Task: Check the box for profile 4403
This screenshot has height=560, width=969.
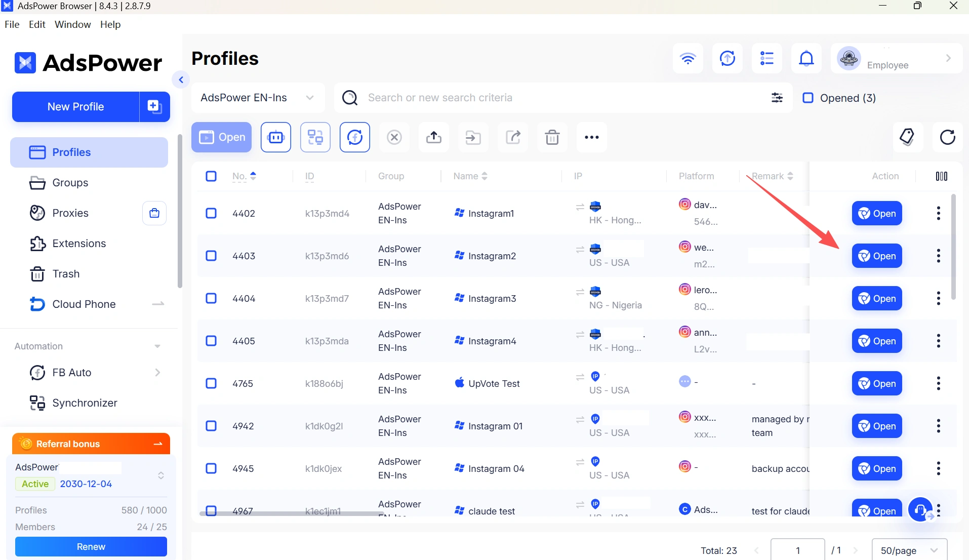Action: point(211,256)
